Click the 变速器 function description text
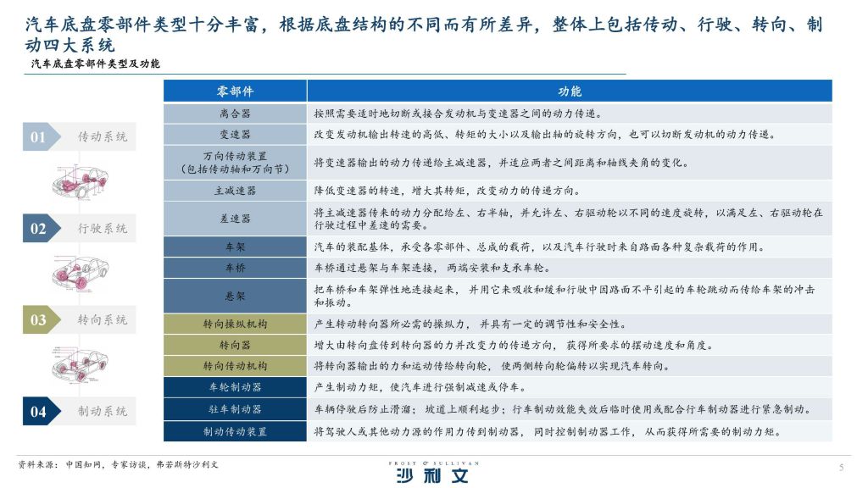 (x=545, y=135)
